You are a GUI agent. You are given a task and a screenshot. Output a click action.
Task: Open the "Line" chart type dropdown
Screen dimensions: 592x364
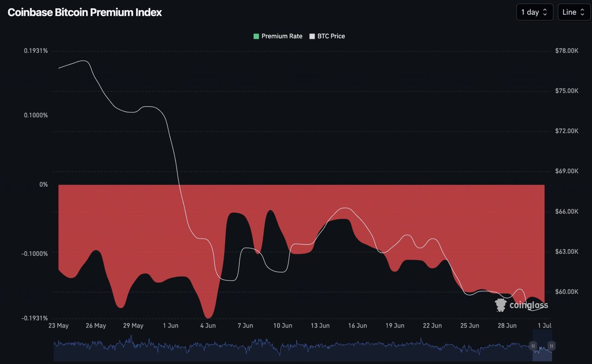574,12
